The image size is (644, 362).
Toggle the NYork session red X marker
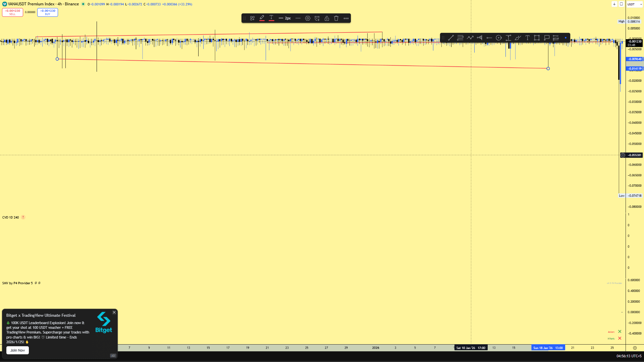coord(620,338)
